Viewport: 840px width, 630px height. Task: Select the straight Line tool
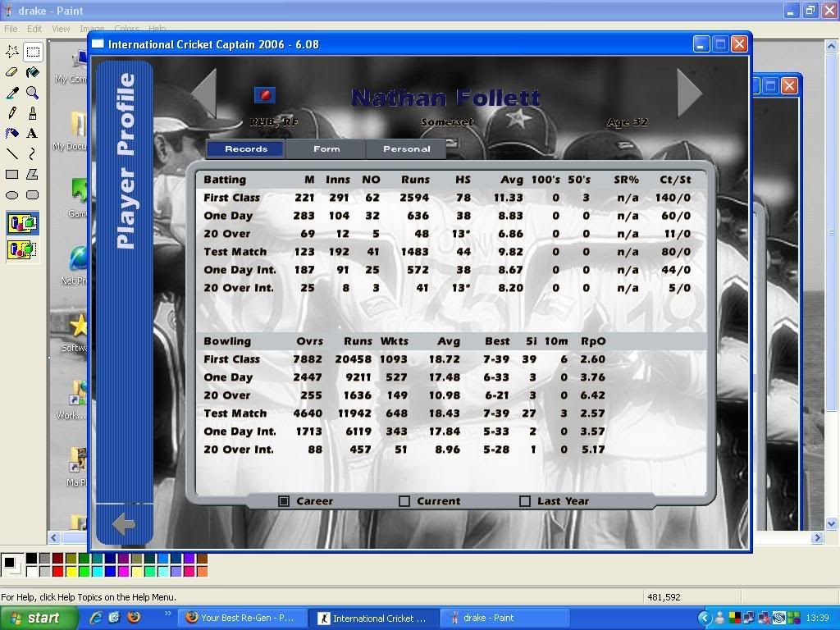click(x=12, y=153)
